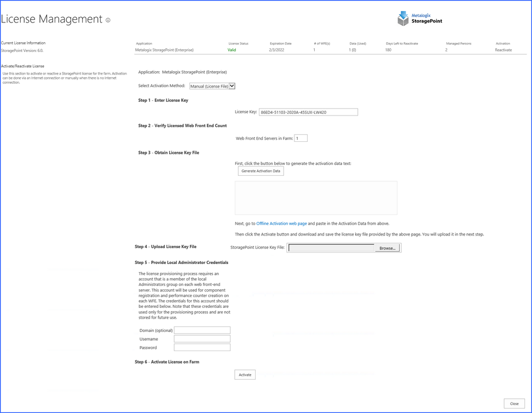This screenshot has height=413, width=532.
Task: Click the Current License Information label
Action: pyautogui.click(x=23, y=43)
